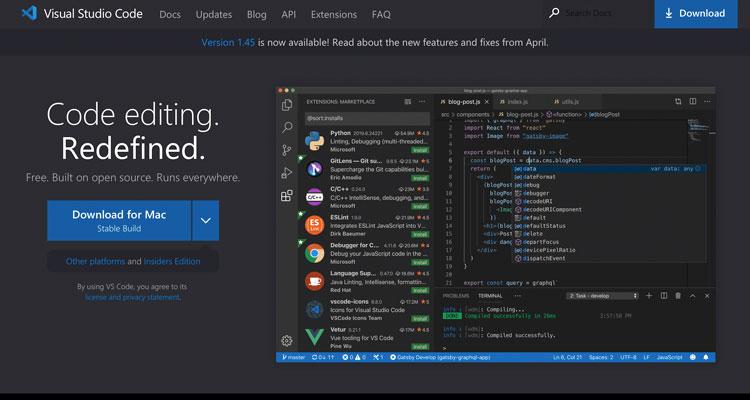Open the '2: Task - develop' terminal dropdown

click(x=602, y=296)
